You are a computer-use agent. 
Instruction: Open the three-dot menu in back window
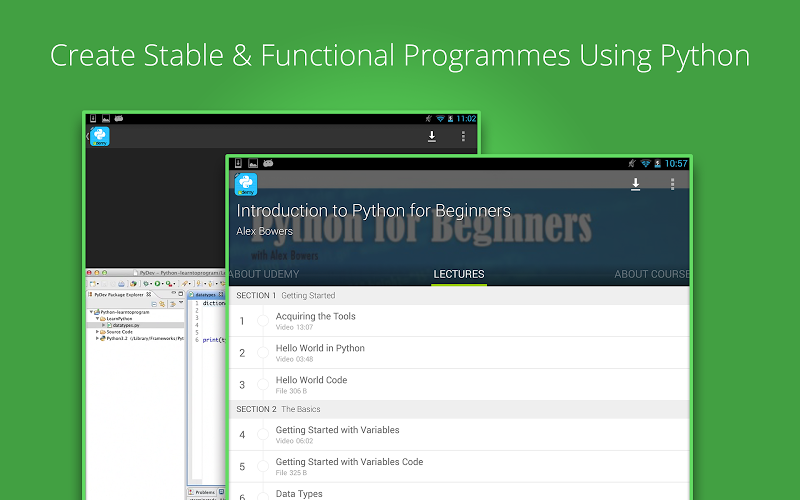pos(463,136)
